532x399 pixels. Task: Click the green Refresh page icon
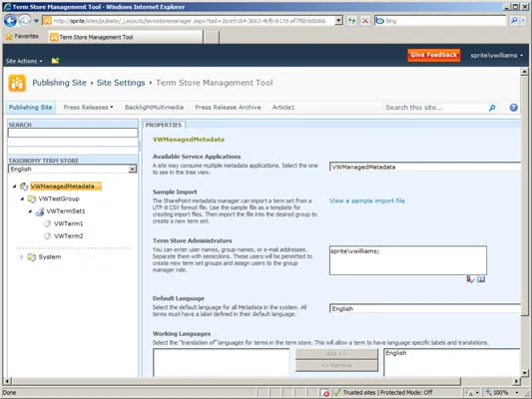coord(352,21)
